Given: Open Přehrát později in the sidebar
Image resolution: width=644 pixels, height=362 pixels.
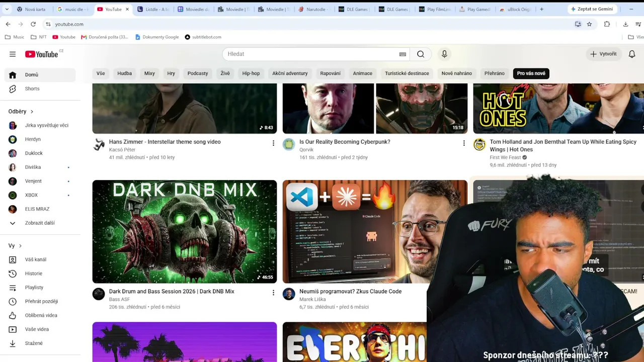Looking at the screenshot, I should pos(40,301).
